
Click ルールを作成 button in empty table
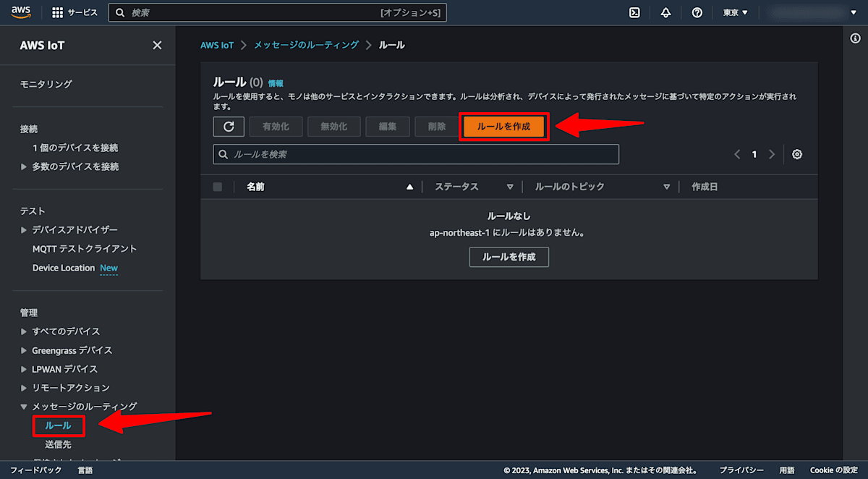pos(509,257)
